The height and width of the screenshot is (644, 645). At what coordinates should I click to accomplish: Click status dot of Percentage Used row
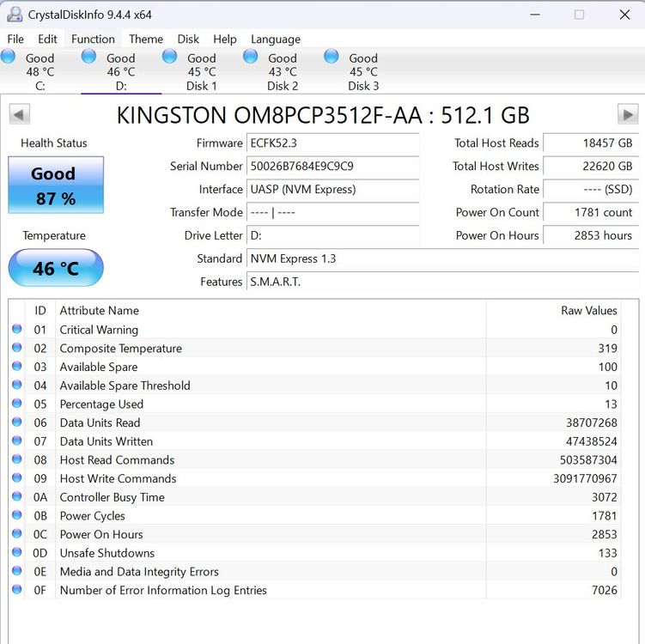click(x=17, y=404)
